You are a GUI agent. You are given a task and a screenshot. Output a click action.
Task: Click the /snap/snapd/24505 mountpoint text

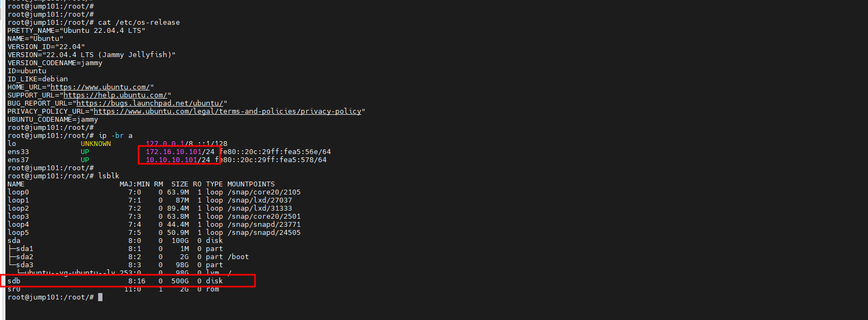pyautogui.click(x=264, y=233)
